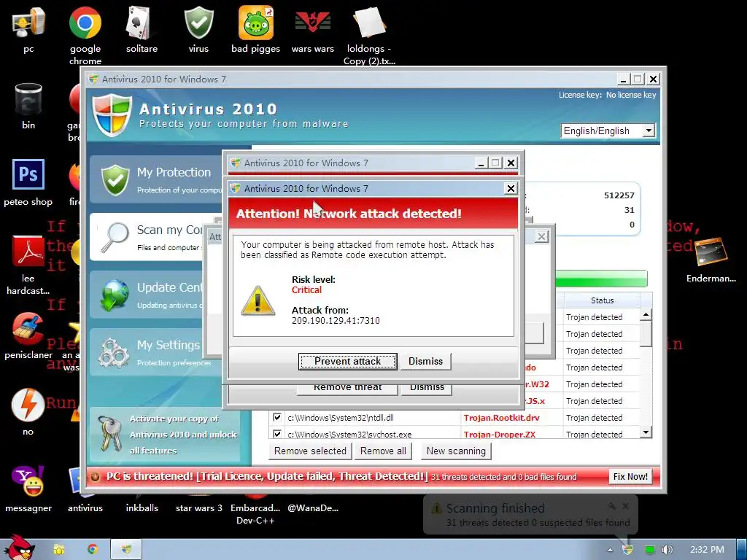Open file explorer taskbar icon
The width and height of the screenshot is (747, 560).
[59, 550]
